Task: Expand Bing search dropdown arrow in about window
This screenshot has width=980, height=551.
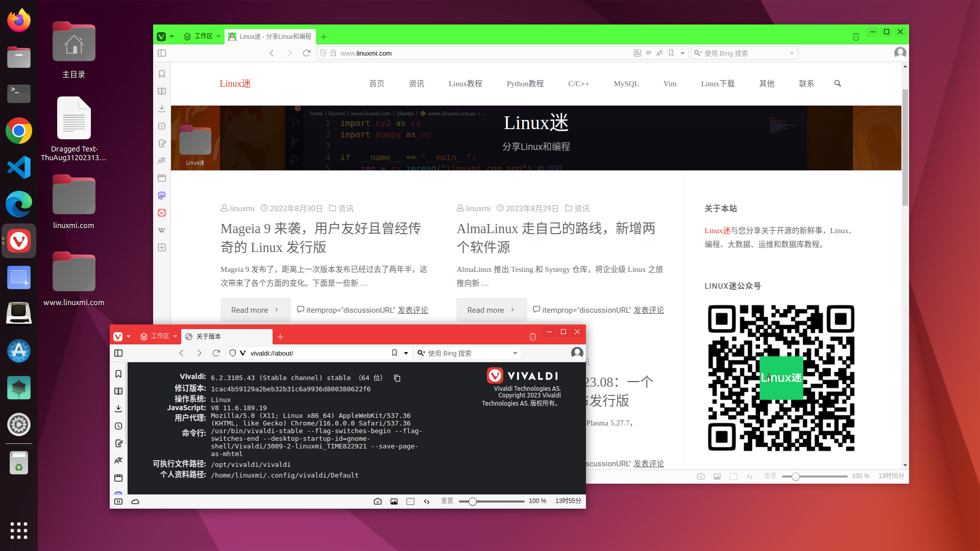Action: 516,353
